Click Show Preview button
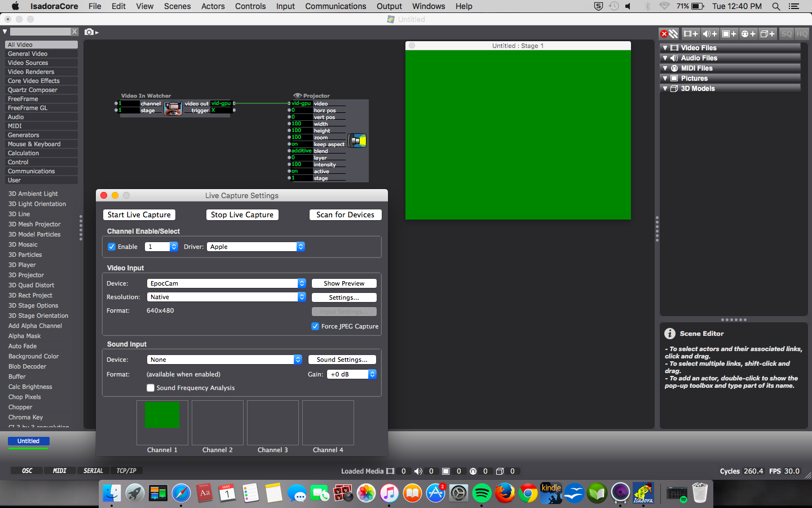The height and width of the screenshot is (508, 812). point(344,283)
